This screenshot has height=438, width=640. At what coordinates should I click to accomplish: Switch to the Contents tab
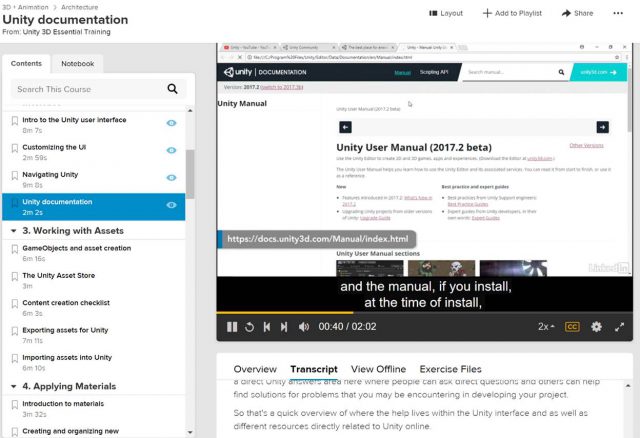[26, 64]
